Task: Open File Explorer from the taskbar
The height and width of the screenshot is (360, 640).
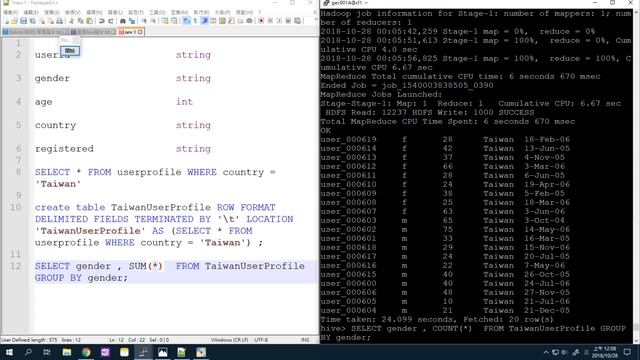Action: pyautogui.click(x=67, y=352)
